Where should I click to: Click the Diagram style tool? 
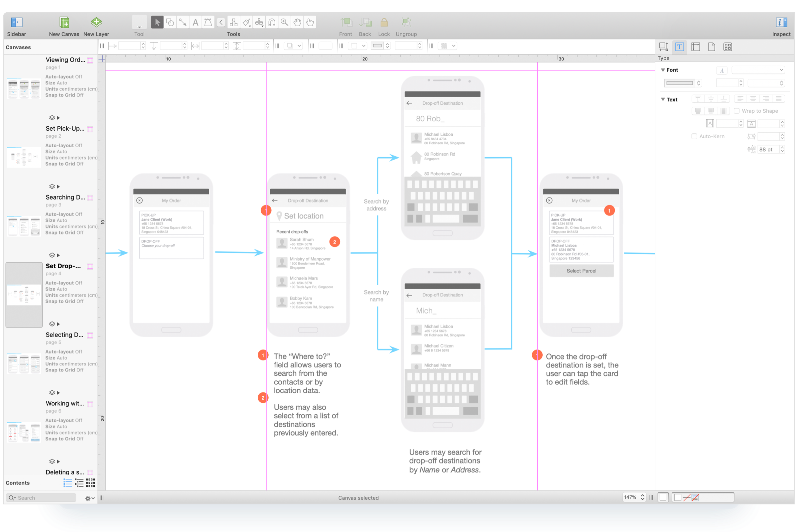point(233,22)
